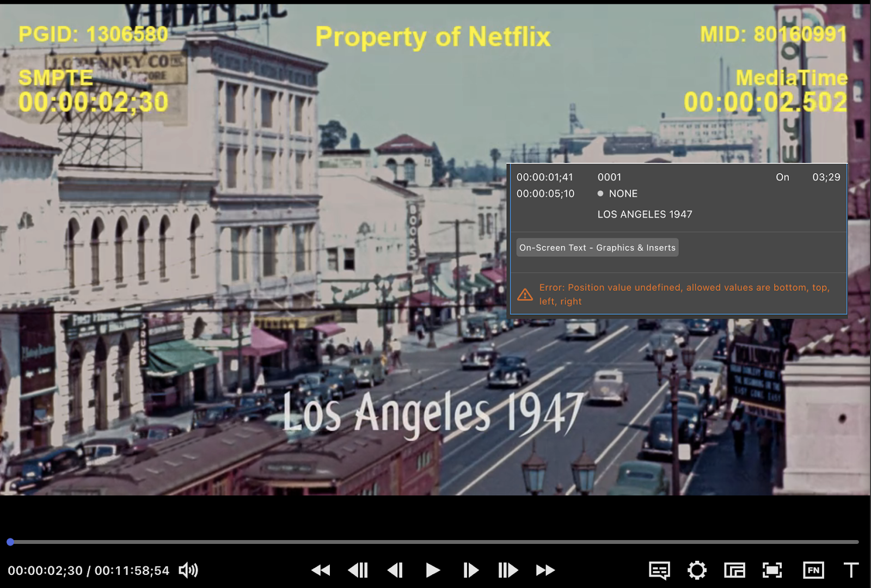The width and height of the screenshot is (871, 588).
Task: Click the event out-time 00:00:05;10
Action: [545, 194]
